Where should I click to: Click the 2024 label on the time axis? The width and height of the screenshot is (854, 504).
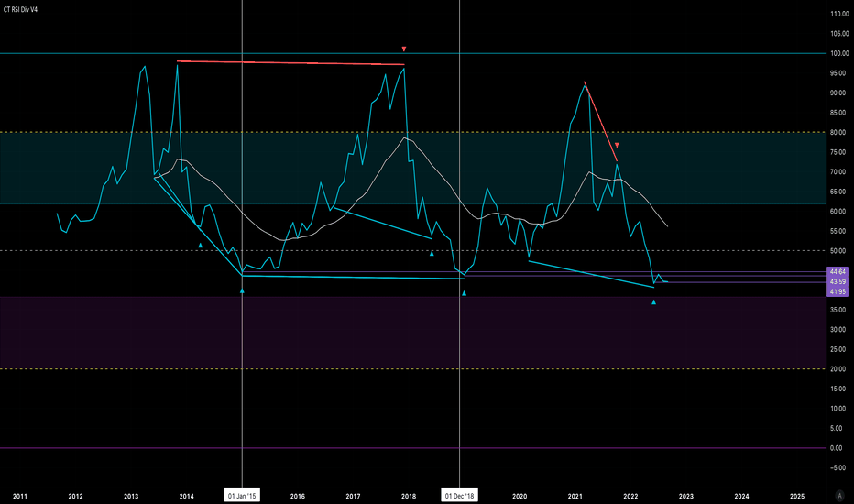click(741, 496)
